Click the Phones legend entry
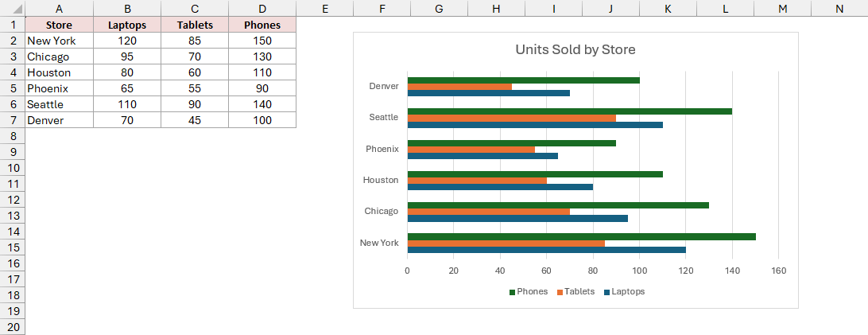The width and height of the screenshot is (868, 335). [x=529, y=292]
